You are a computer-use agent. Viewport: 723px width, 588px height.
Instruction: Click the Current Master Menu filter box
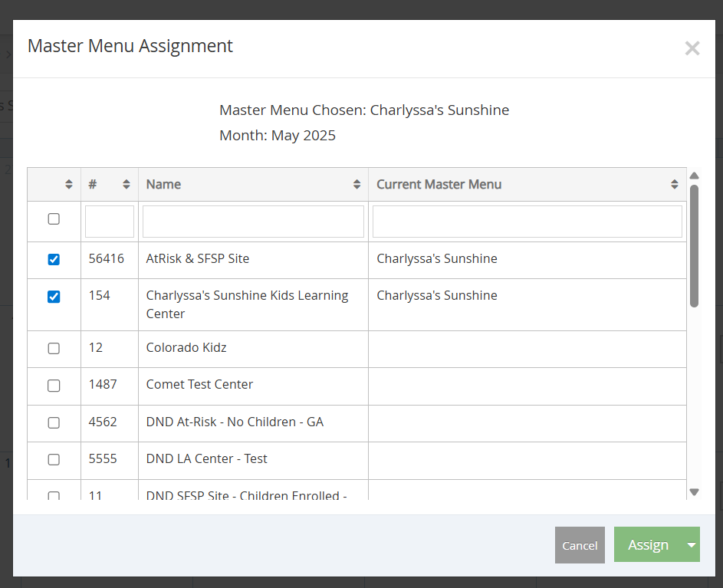(527, 221)
